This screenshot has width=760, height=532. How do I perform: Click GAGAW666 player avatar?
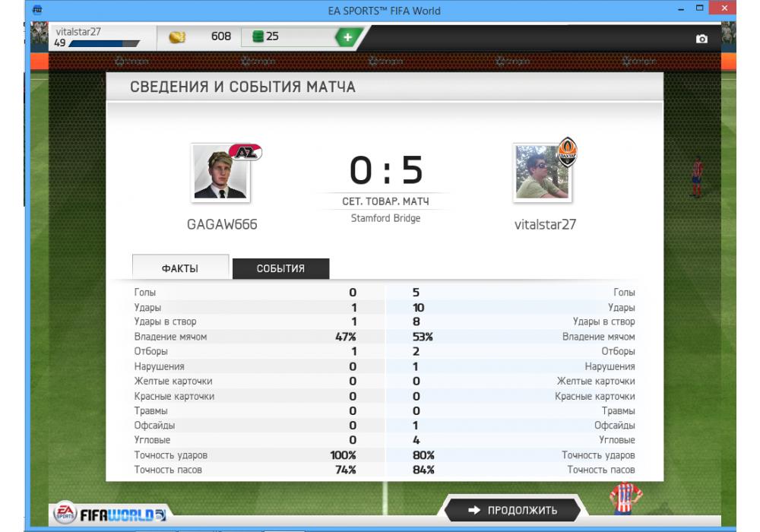(220, 173)
